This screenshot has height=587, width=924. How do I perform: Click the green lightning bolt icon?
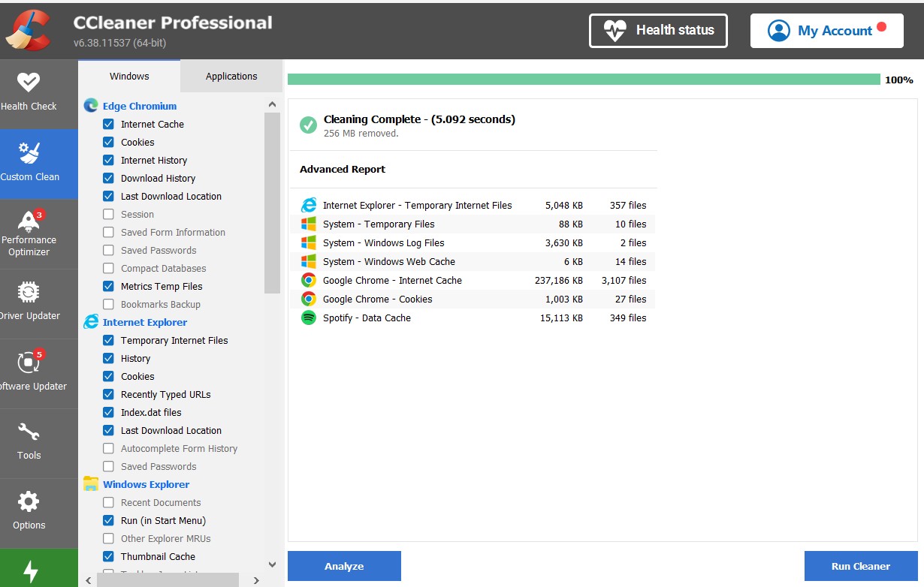click(x=31, y=571)
